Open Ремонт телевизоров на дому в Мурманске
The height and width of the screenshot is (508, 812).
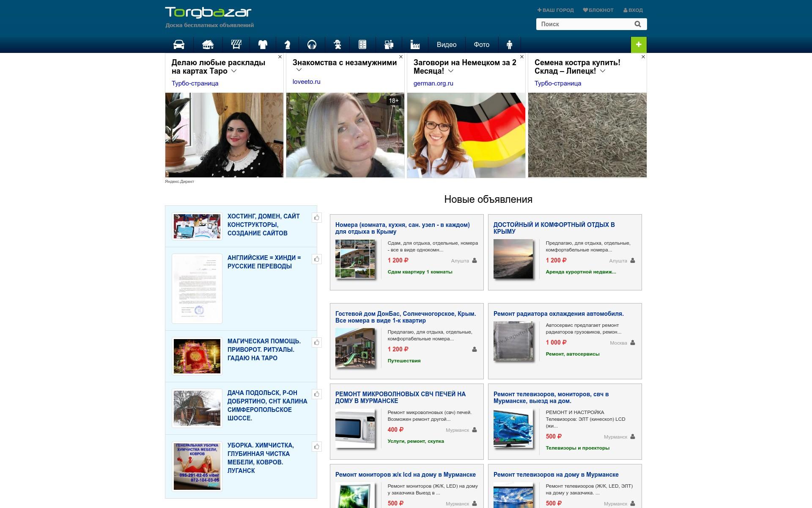pyautogui.click(x=556, y=475)
